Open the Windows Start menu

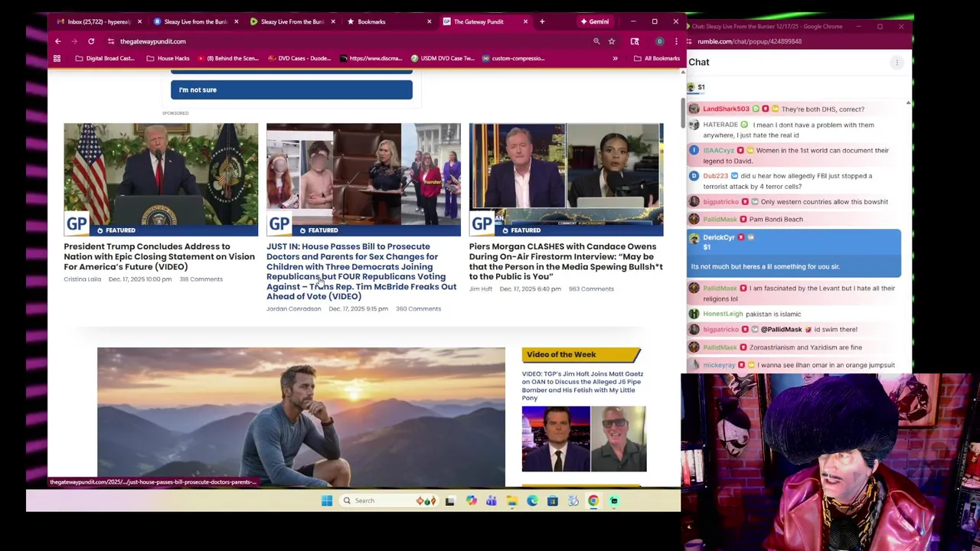(x=327, y=500)
